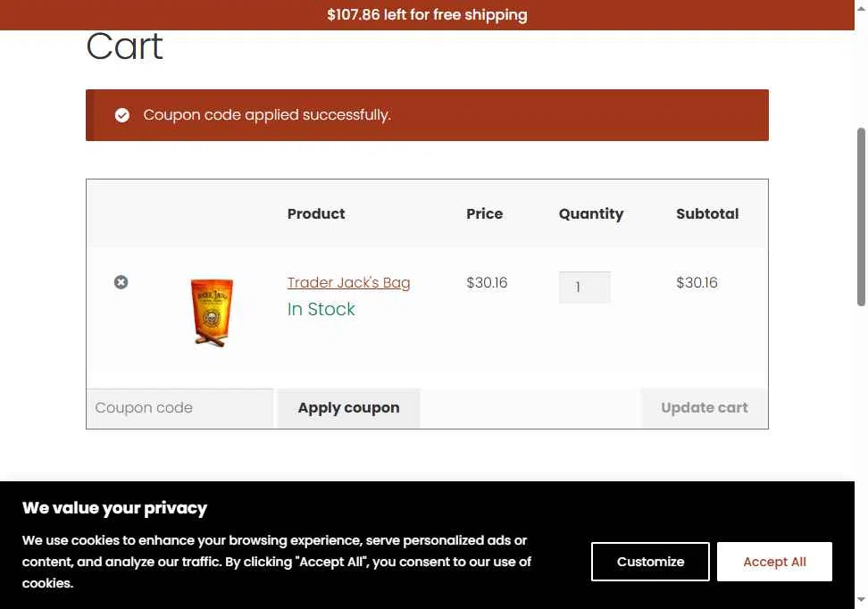Remove Trader Jack's Bag from cart
This screenshot has height=609, width=868.
pos(121,282)
